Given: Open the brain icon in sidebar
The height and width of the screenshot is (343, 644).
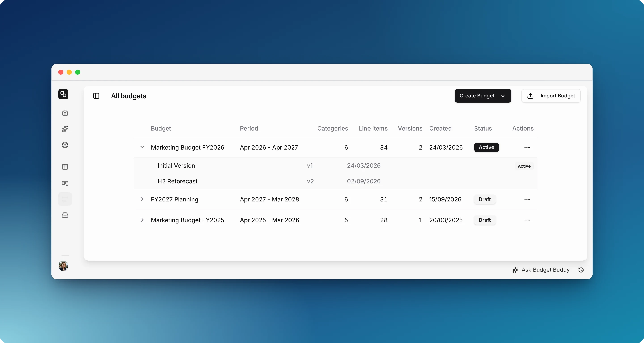Looking at the screenshot, I should [x=65, y=145].
